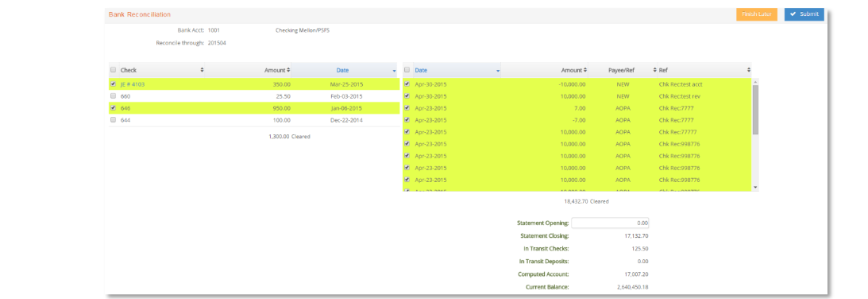This screenshot has height=299, width=868.
Task: Click the Ref column header label
Action: point(663,71)
